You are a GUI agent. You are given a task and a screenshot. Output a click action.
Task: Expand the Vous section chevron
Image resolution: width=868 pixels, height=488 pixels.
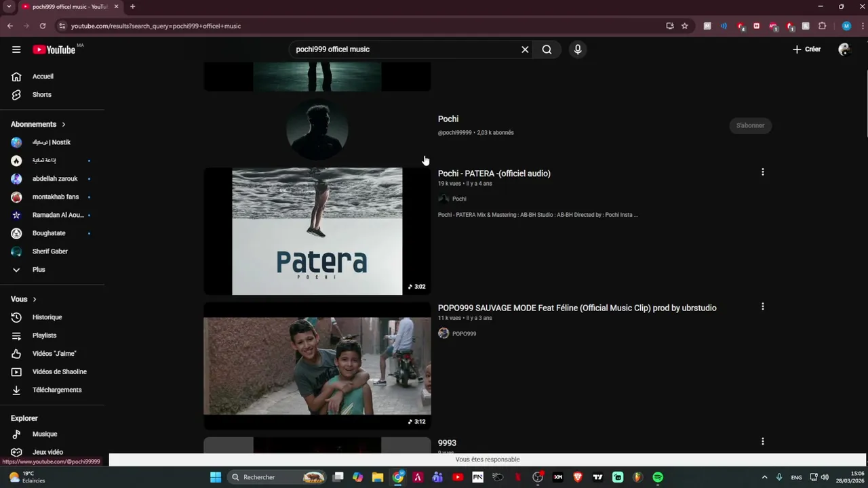pos(35,300)
